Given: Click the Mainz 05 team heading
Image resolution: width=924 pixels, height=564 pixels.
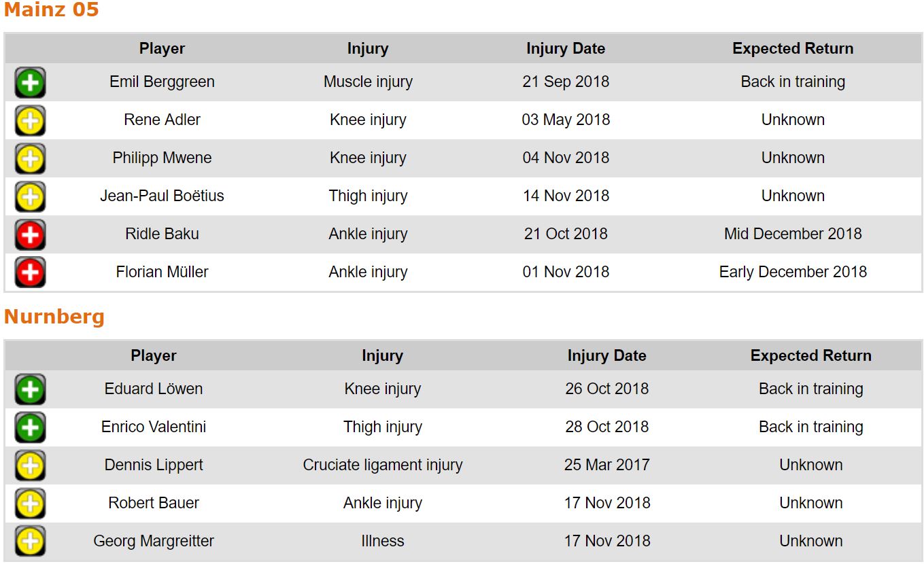Looking at the screenshot, I should (x=52, y=10).
